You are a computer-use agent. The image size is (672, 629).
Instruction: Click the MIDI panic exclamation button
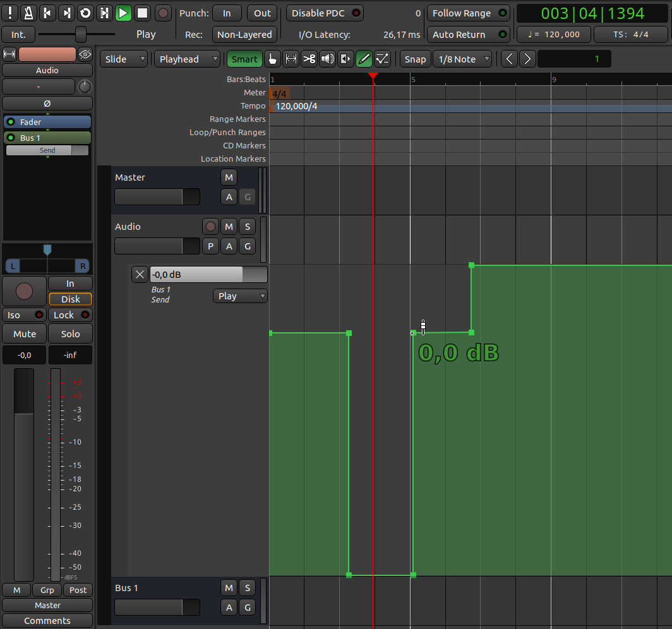[10, 13]
